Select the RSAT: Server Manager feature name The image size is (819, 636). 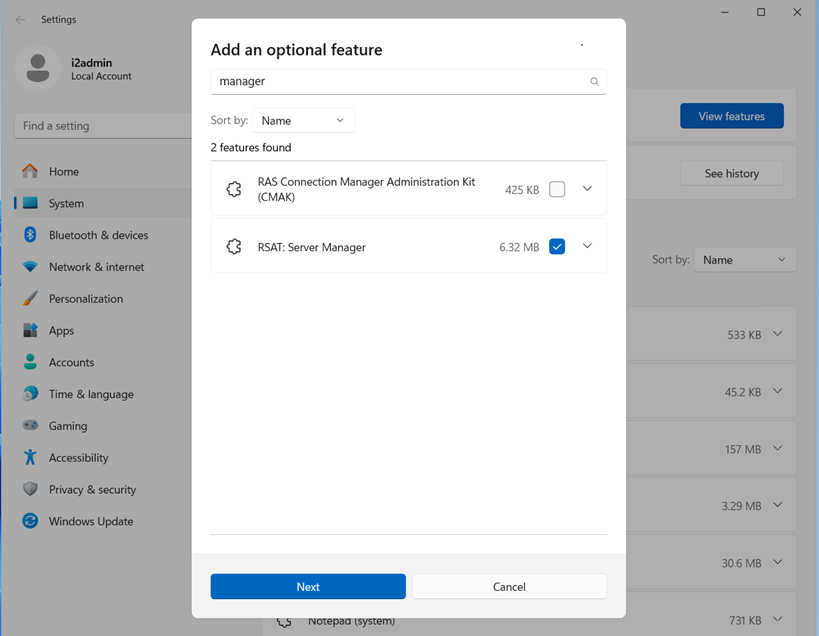(311, 247)
